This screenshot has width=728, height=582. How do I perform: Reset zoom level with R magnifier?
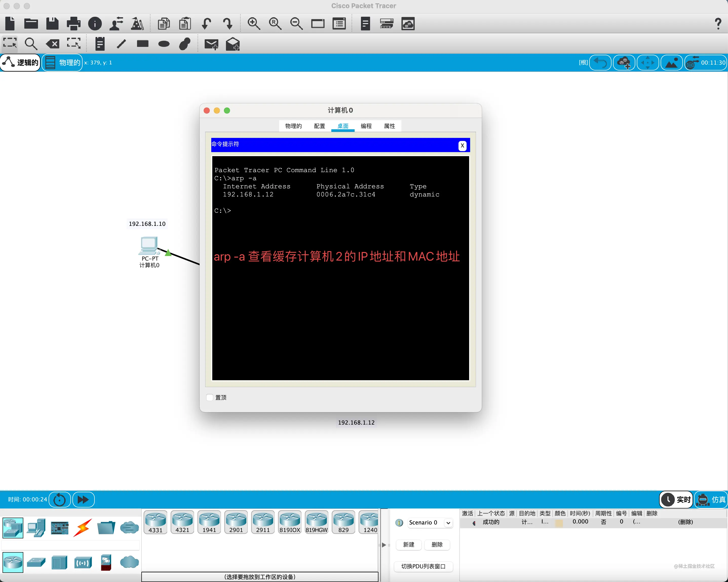(x=275, y=24)
